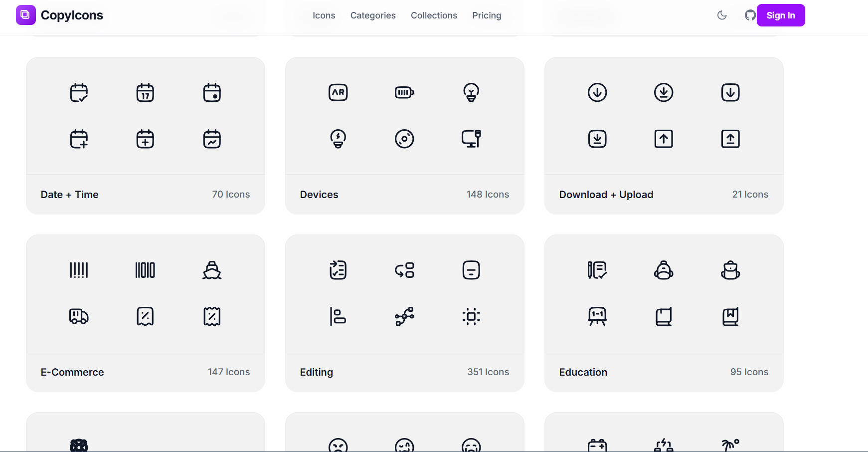
Task: Go to the Collections page
Action: [434, 15]
